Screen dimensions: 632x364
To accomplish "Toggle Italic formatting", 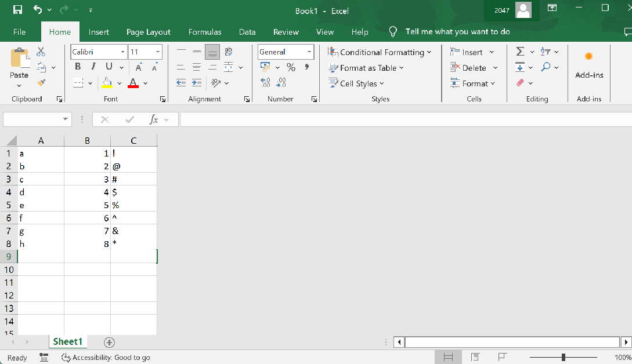I will pyautogui.click(x=93, y=67).
